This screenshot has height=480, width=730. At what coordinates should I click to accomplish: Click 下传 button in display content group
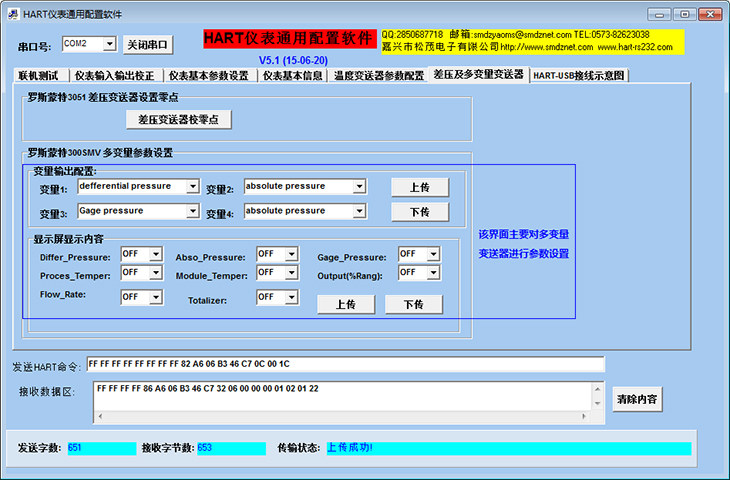click(414, 304)
